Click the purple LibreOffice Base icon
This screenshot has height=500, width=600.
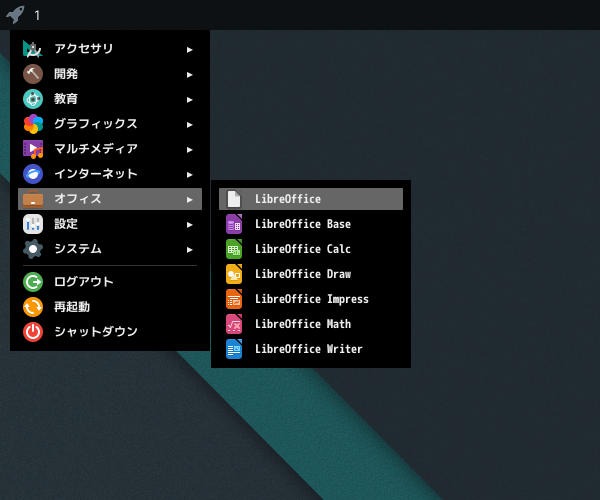click(234, 224)
